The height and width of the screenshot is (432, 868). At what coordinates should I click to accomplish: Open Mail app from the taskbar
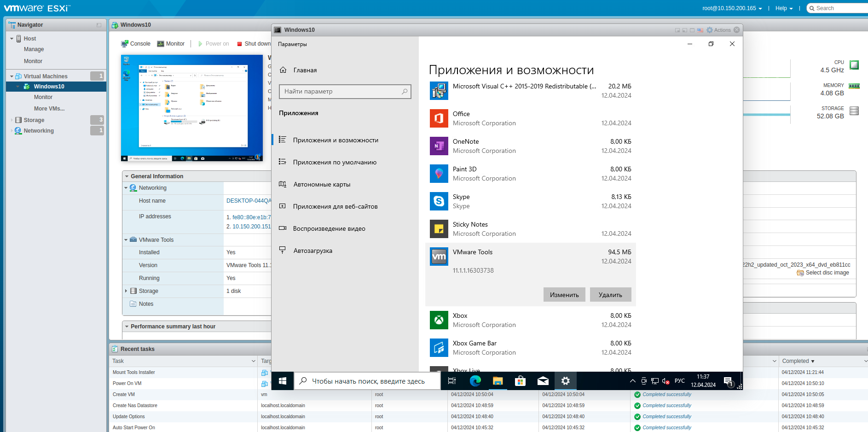pos(543,381)
